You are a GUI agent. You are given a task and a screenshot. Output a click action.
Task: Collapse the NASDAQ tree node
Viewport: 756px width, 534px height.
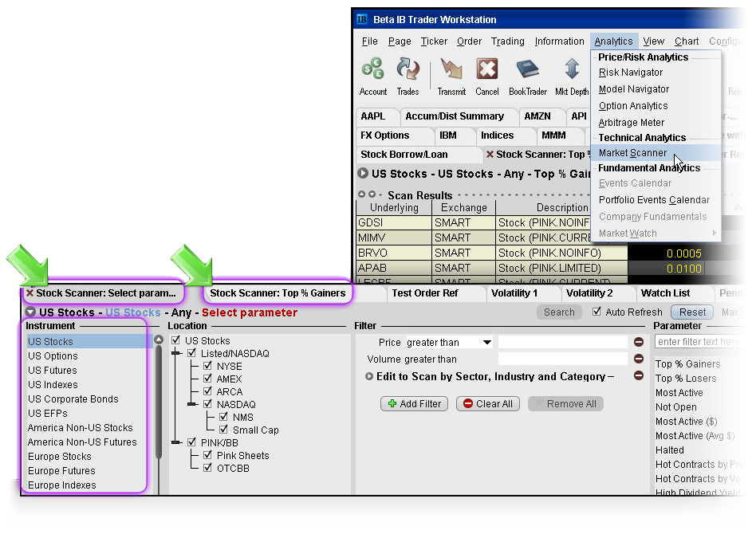(192, 404)
